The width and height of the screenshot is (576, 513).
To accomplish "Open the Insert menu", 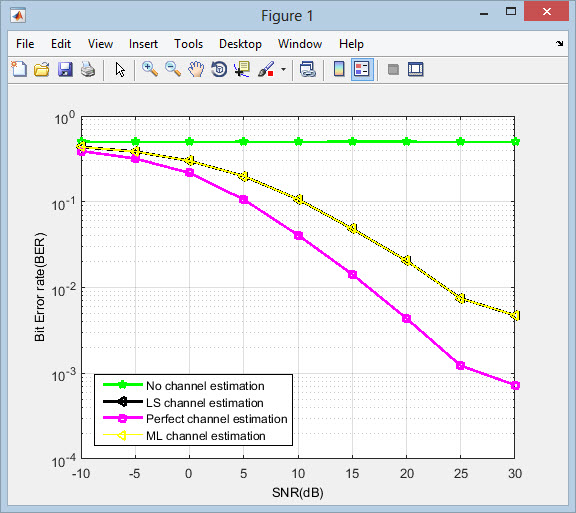I will (143, 44).
